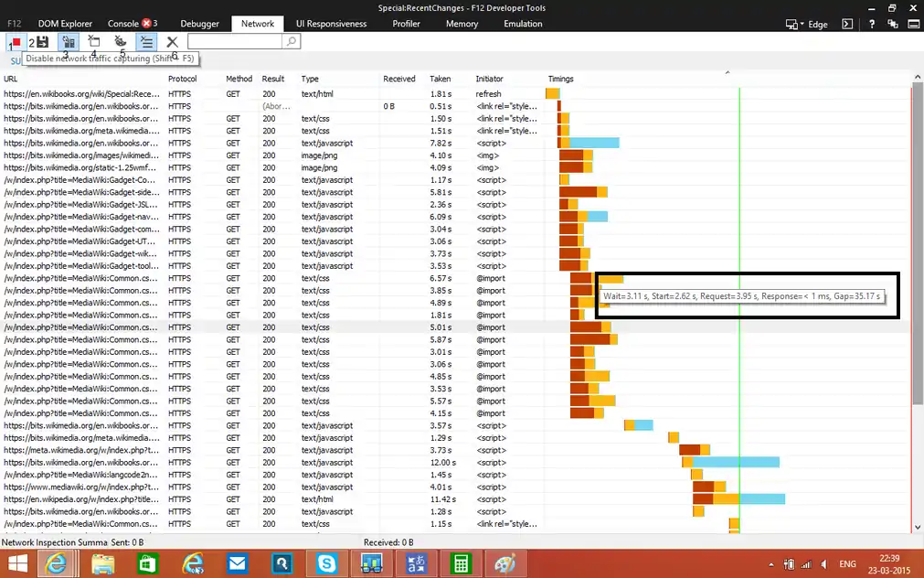Viewport: 924px width, 578px height.
Task: Sort by the Initiator column header
Action: tap(490, 80)
